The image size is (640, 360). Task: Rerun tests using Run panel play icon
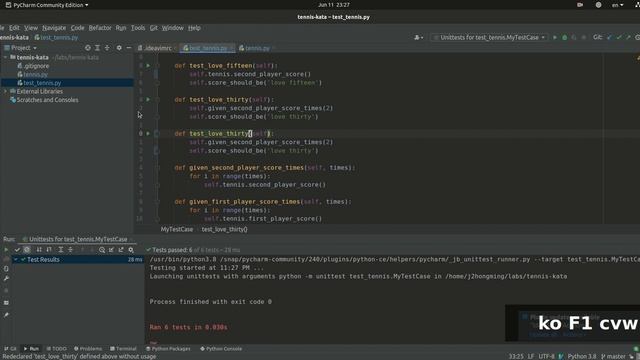point(6,250)
